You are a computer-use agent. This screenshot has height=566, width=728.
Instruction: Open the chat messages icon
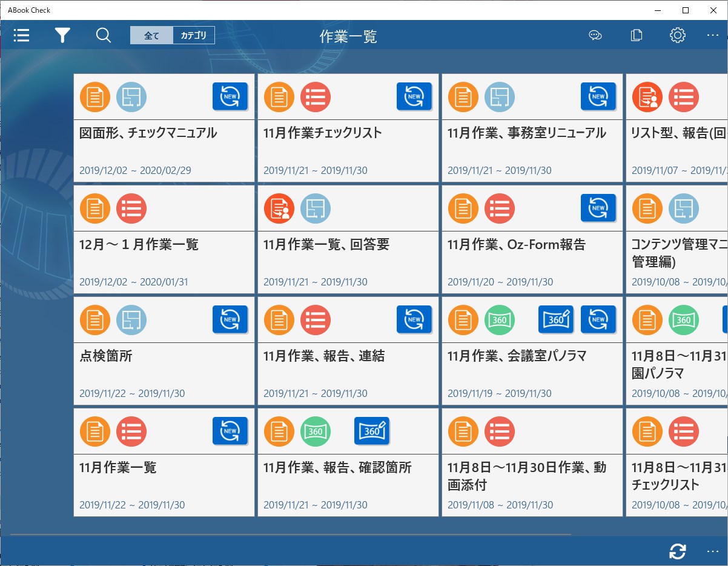[595, 36]
